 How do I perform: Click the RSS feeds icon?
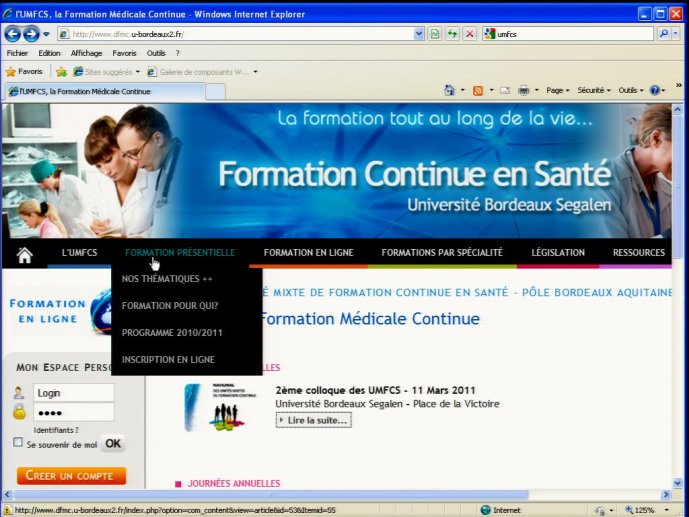click(478, 90)
